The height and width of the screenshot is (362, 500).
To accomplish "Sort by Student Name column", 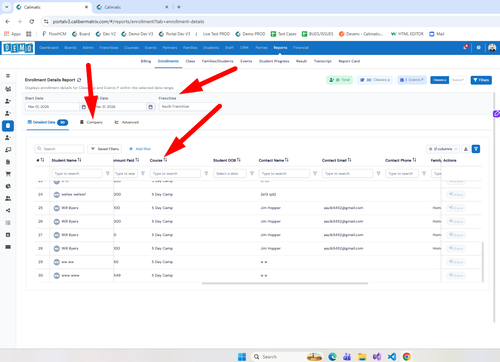I will (79, 160).
